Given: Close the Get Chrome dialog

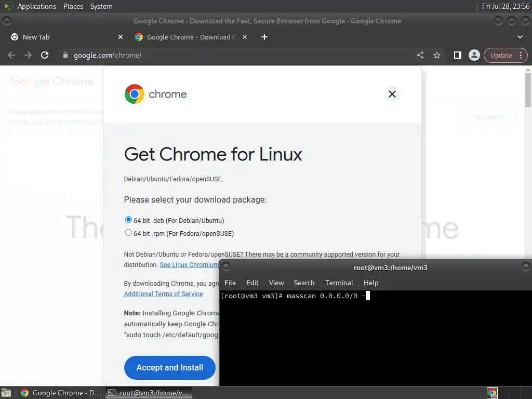Looking at the screenshot, I should pyautogui.click(x=392, y=94).
